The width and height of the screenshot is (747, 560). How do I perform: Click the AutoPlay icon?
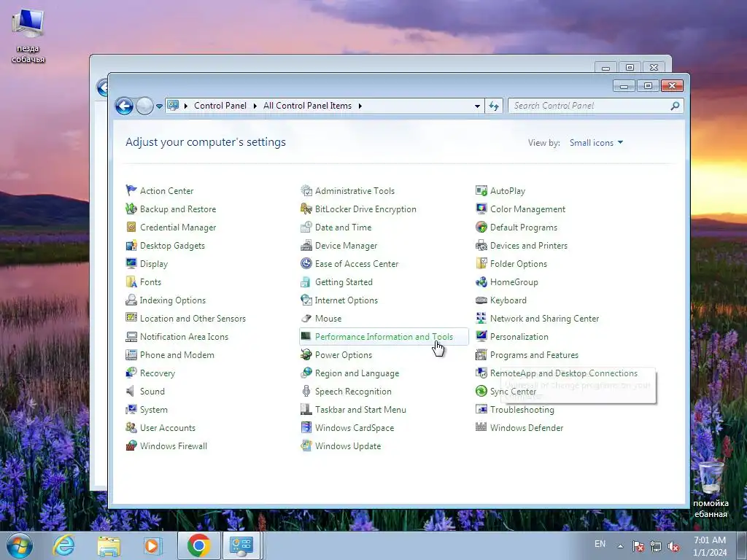point(481,190)
